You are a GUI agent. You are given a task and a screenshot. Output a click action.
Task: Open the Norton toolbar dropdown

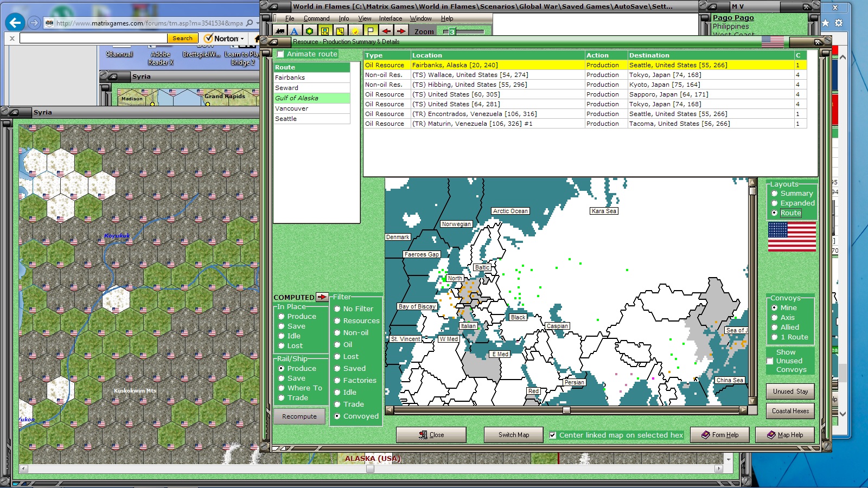[242, 38]
